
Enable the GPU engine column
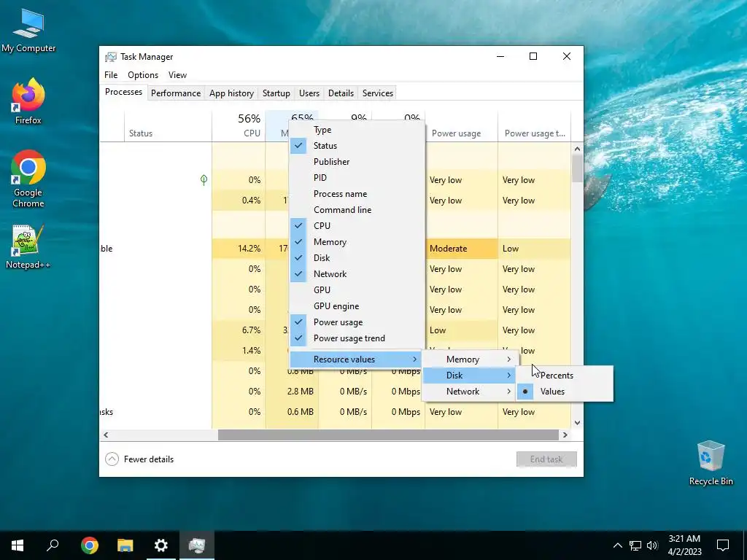[356, 306]
